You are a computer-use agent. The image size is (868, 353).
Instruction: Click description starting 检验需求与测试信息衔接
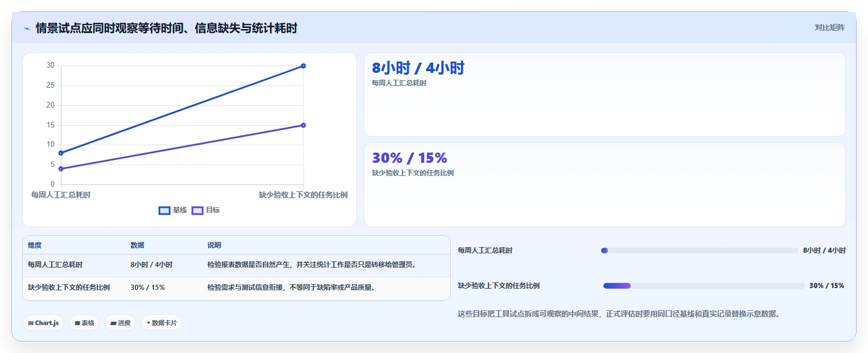pos(291,288)
